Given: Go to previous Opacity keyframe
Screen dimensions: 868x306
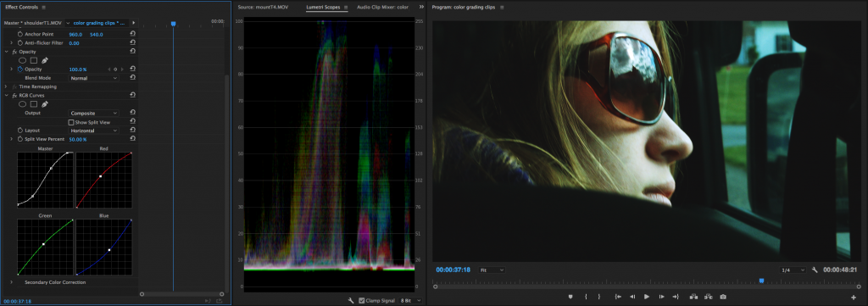Looking at the screenshot, I should coord(108,70).
